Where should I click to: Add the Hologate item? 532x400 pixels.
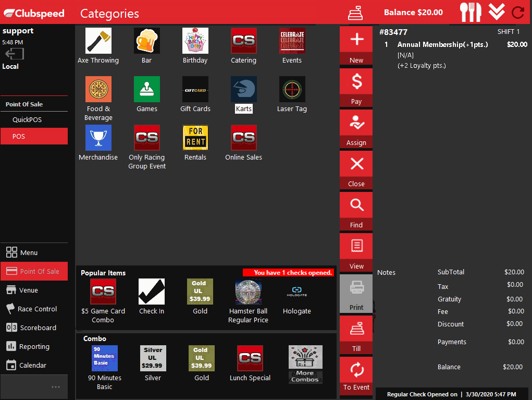(297, 297)
